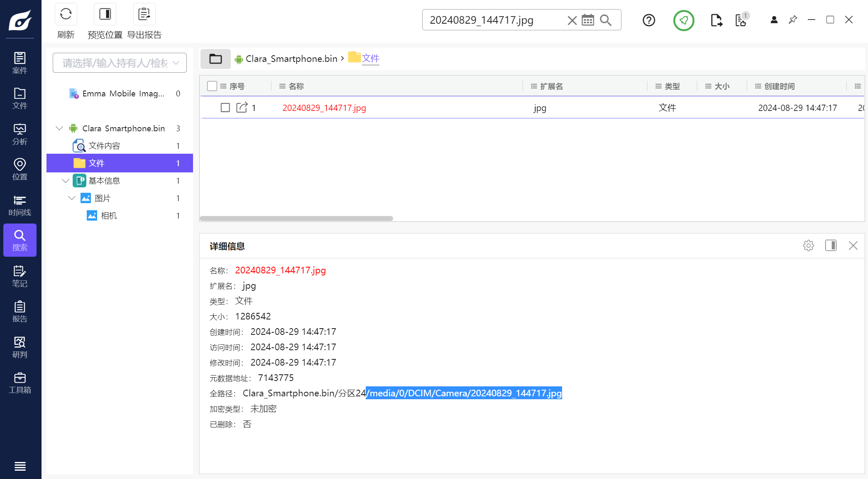This screenshot has width=868, height=479.
Task: Open the Toolbox (工具箱) sidebar icon
Action: click(20, 383)
